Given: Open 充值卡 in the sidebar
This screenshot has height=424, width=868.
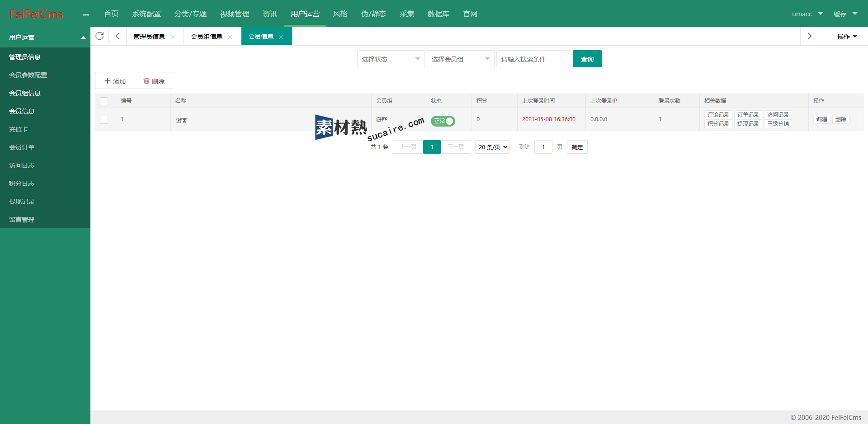Looking at the screenshot, I should point(19,129).
